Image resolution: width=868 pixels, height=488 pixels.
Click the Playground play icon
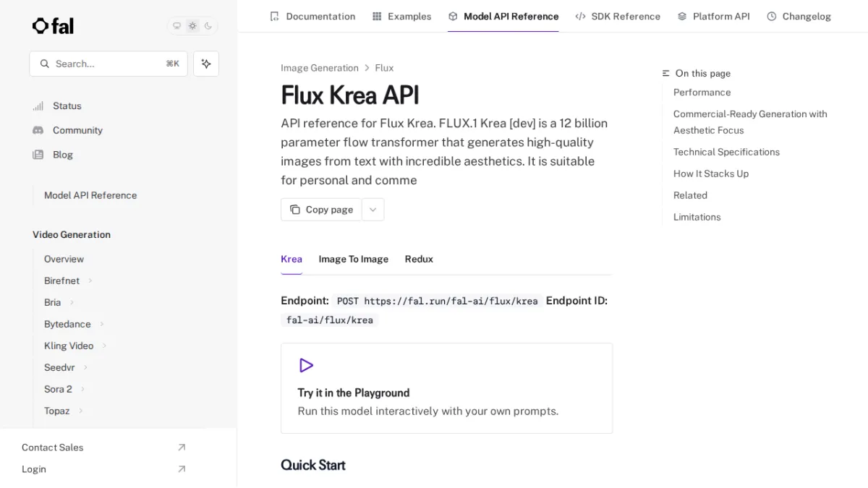coord(306,365)
